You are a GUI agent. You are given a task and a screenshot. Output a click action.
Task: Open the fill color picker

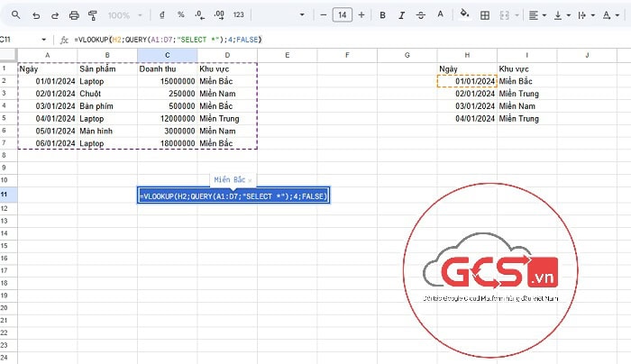[x=464, y=15]
